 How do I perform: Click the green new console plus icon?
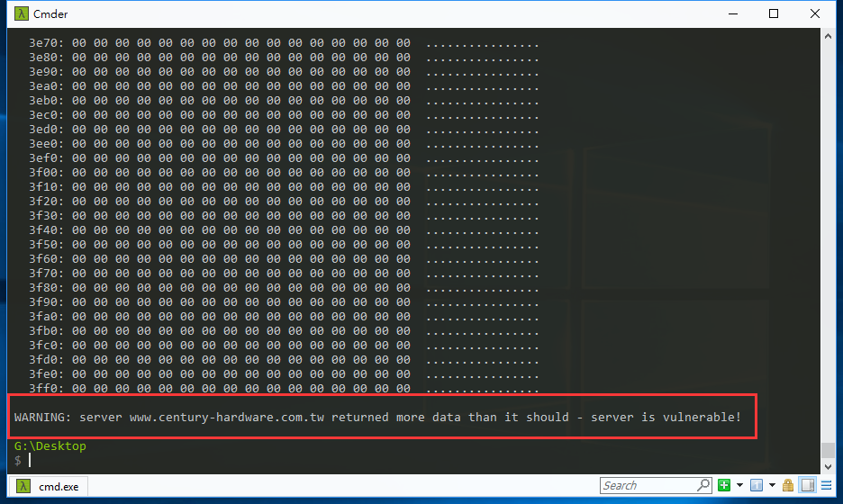[x=724, y=485]
